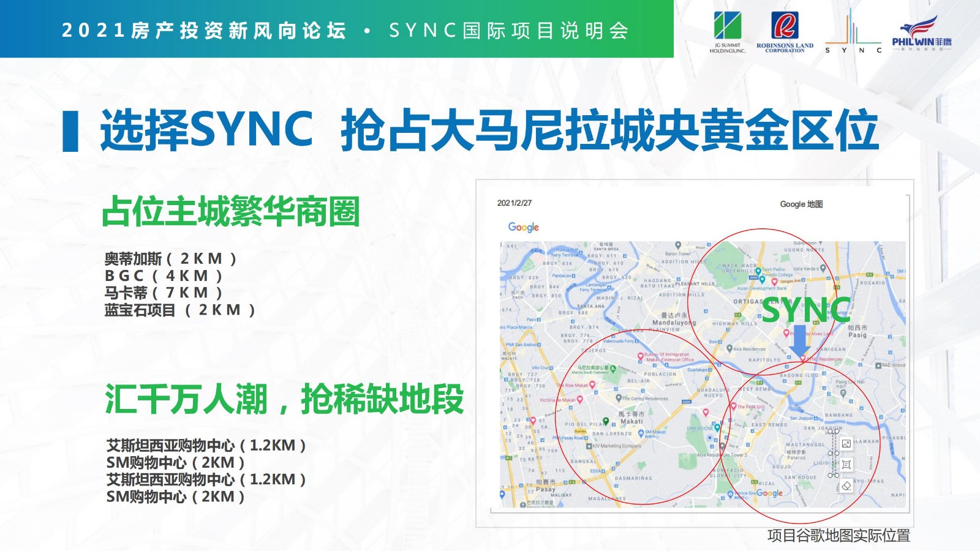Click the text-extract frame icon on the map
The width and height of the screenshot is (980, 551).
[846, 465]
